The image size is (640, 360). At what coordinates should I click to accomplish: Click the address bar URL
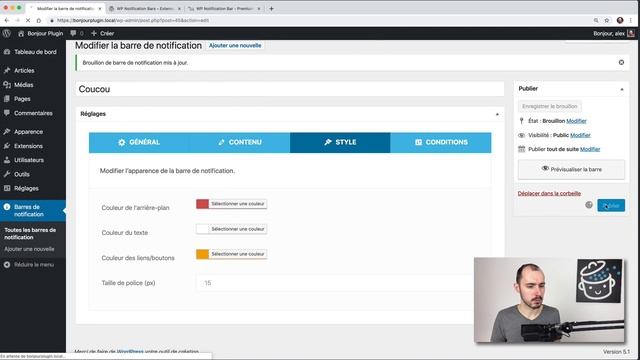[x=133, y=20]
